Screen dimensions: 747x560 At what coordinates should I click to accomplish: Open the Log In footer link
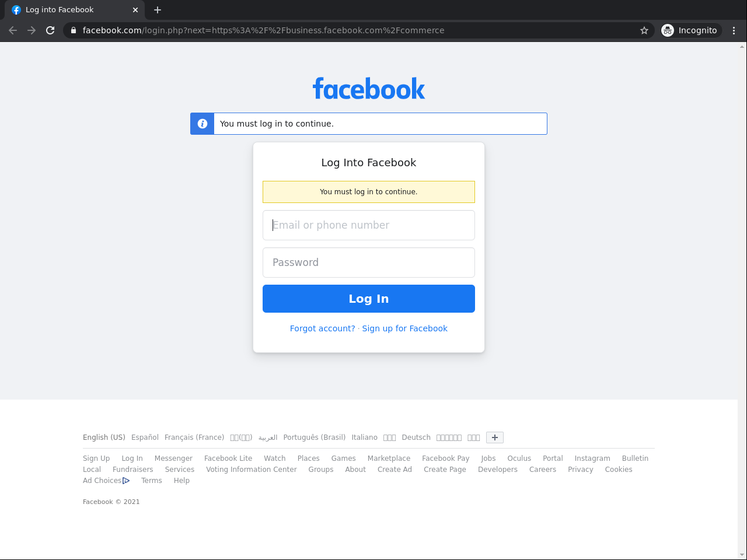coord(132,459)
